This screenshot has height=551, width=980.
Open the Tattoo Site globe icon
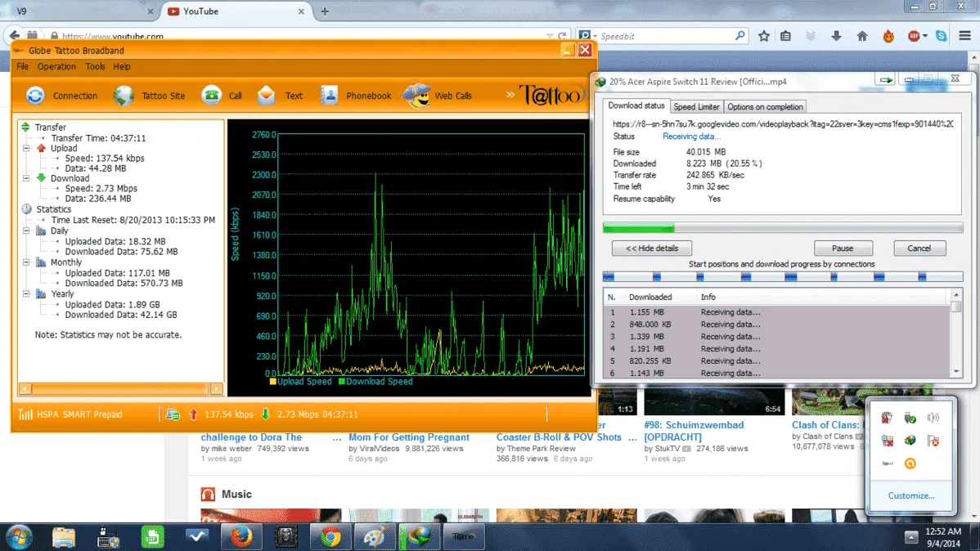point(124,96)
